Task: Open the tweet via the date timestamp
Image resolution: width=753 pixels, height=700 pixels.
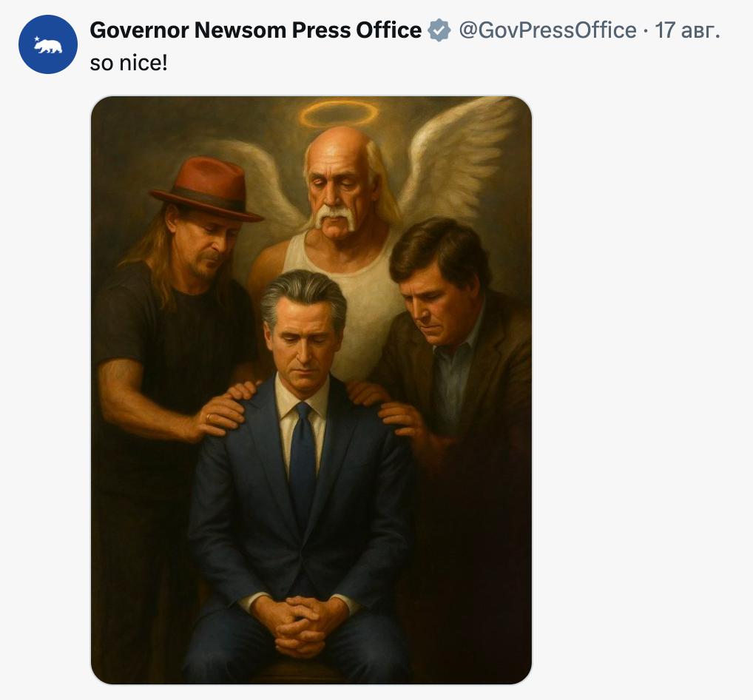Action: (x=687, y=30)
